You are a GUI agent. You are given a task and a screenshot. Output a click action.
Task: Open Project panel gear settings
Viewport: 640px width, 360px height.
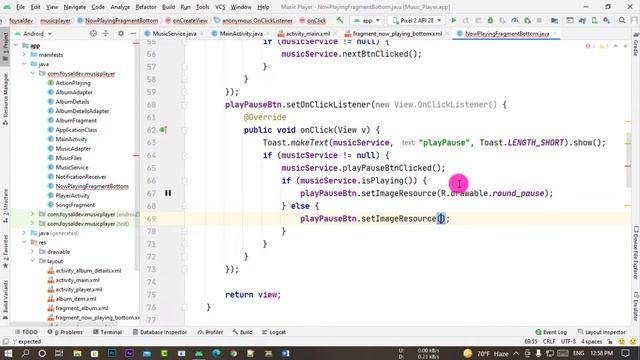tap(121, 33)
